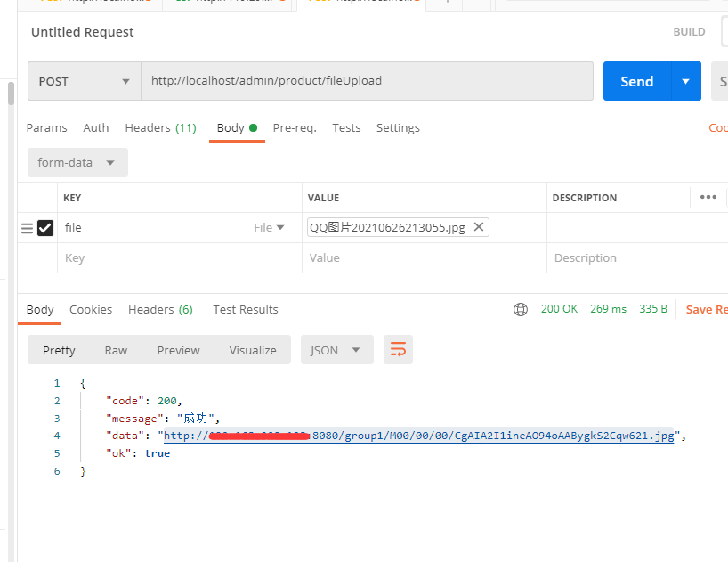The height and width of the screenshot is (562, 728).
Task: Open the POST method dropdown
Action: (x=85, y=81)
